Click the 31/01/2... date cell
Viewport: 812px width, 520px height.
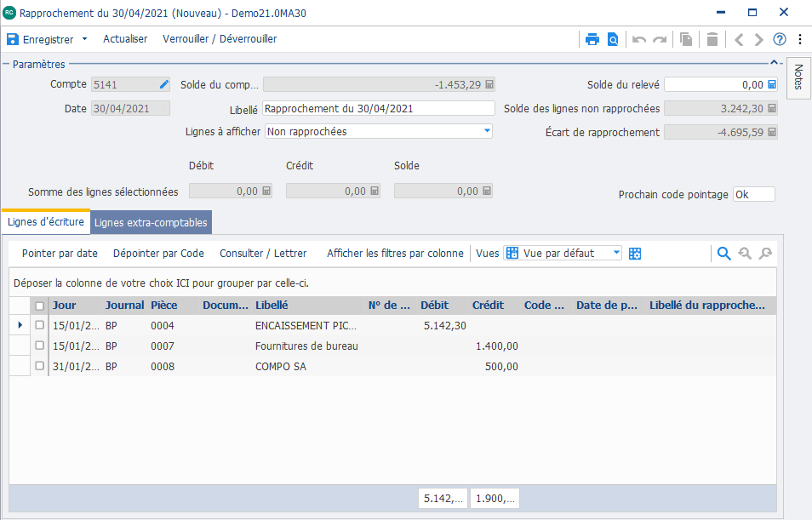[76, 366]
